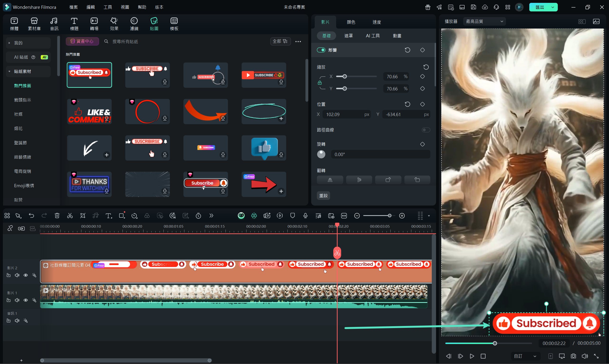Expand the 我的 section in sidebar
This screenshot has height=364, width=609.
pos(9,43)
